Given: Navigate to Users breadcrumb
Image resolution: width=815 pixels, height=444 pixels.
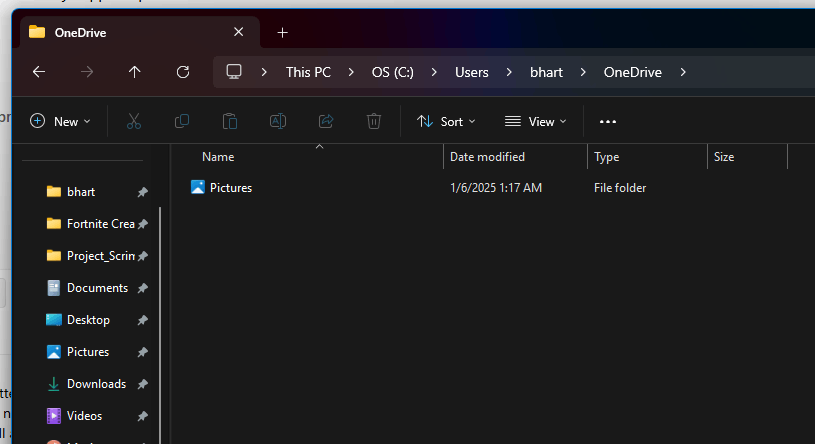Looking at the screenshot, I should 472,72.
